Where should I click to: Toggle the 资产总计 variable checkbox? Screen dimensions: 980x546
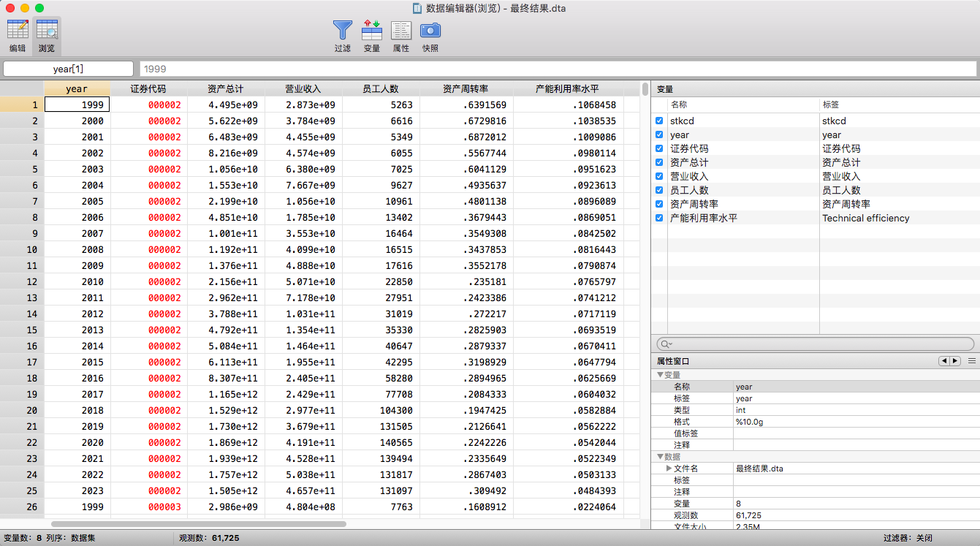(x=659, y=162)
